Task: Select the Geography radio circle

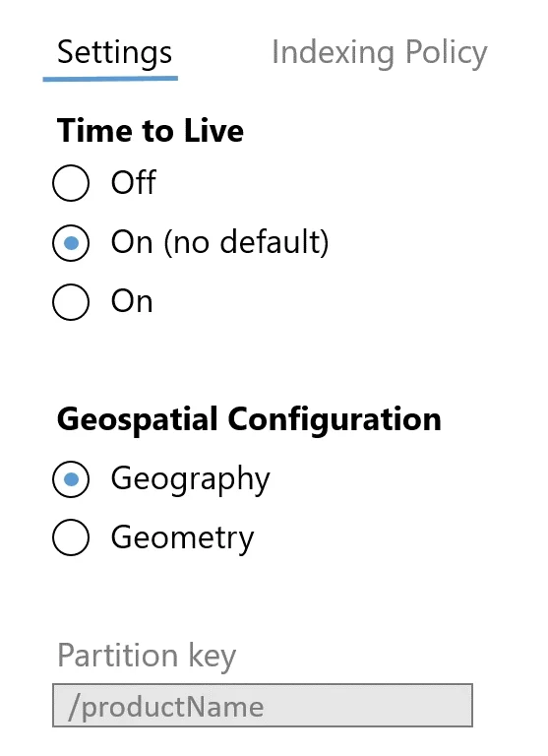Action: coord(71,479)
